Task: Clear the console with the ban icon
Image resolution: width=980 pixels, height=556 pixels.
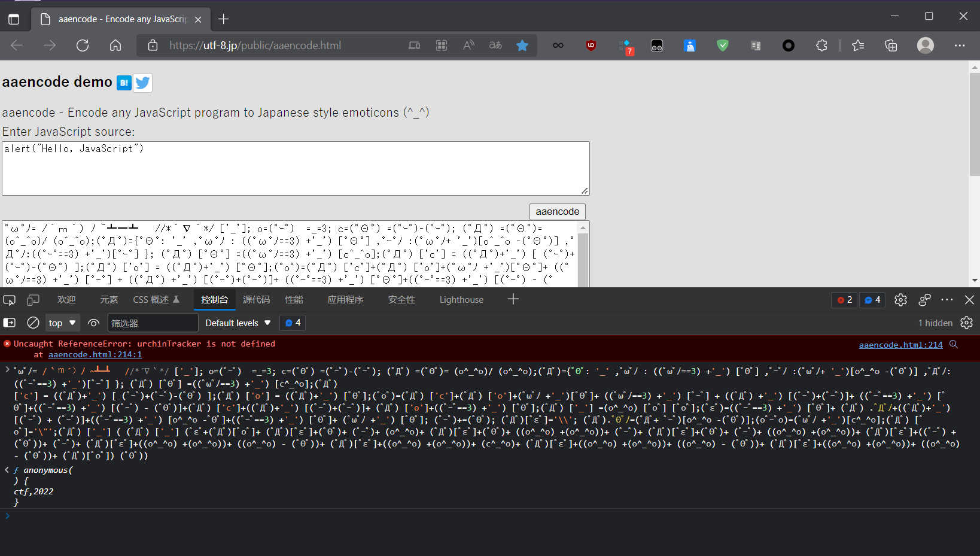Action: (33, 323)
